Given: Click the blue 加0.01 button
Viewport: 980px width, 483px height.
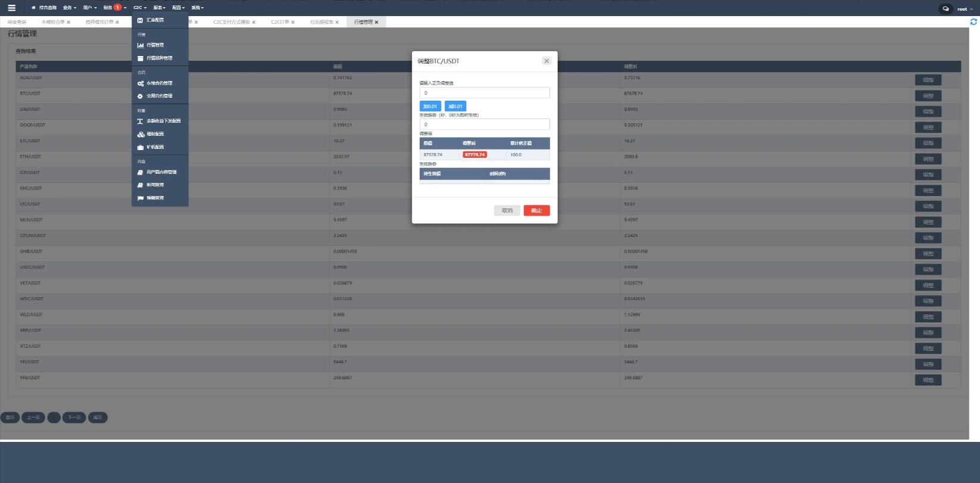Looking at the screenshot, I should 430,106.
